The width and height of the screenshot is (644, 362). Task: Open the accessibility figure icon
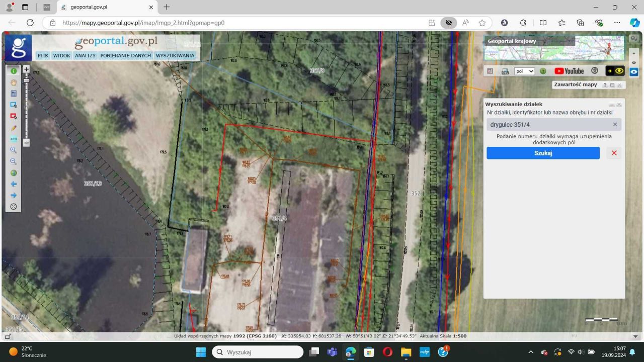(595, 71)
